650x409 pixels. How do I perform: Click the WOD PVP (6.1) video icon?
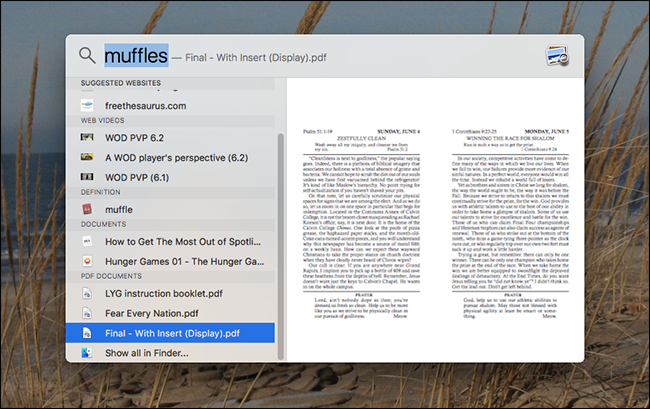tap(87, 177)
